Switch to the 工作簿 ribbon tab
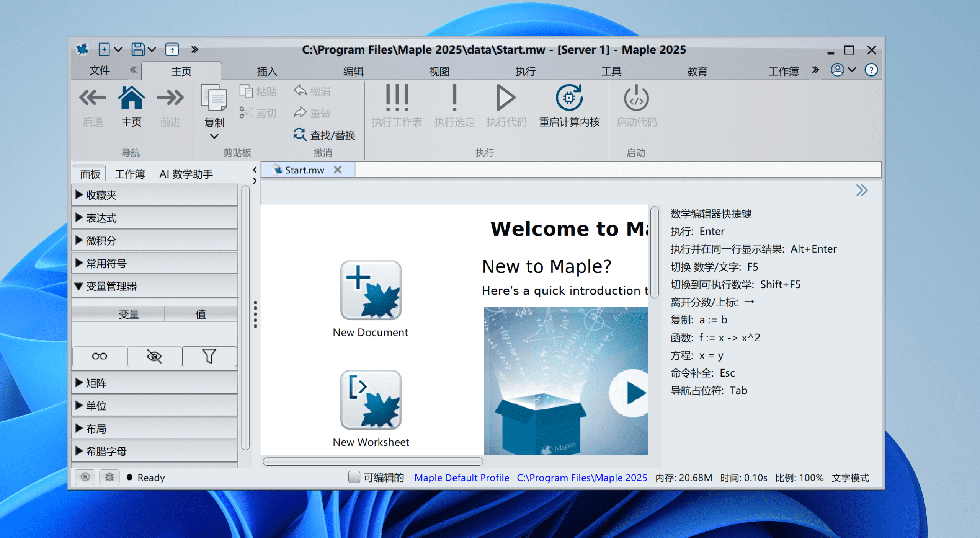This screenshot has width=980, height=538. point(784,71)
